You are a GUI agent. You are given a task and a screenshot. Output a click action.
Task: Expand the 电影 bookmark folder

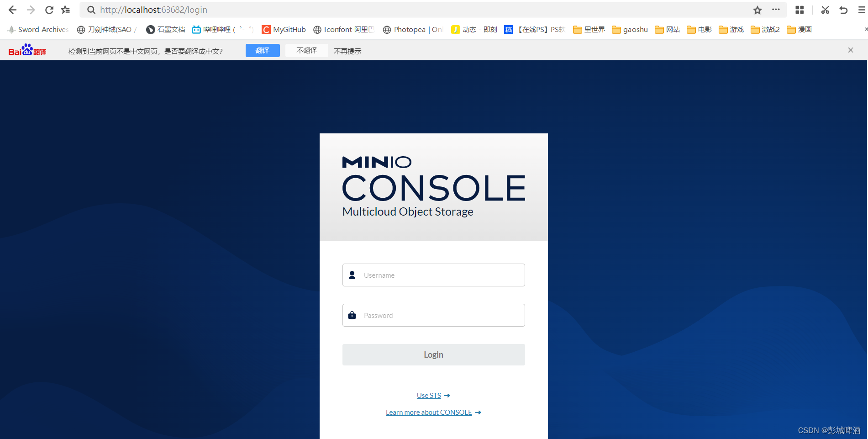tap(699, 29)
